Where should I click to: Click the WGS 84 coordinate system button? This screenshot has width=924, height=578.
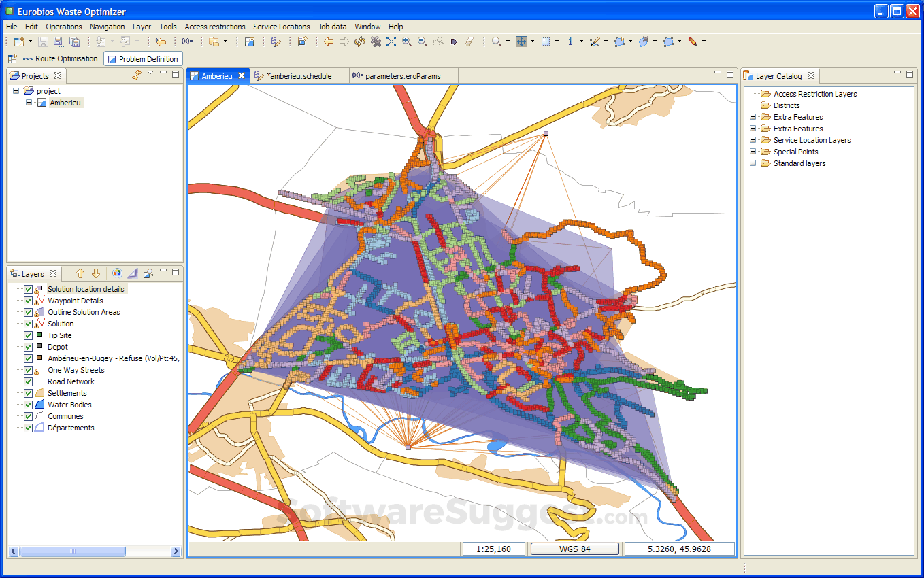pos(575,549)
